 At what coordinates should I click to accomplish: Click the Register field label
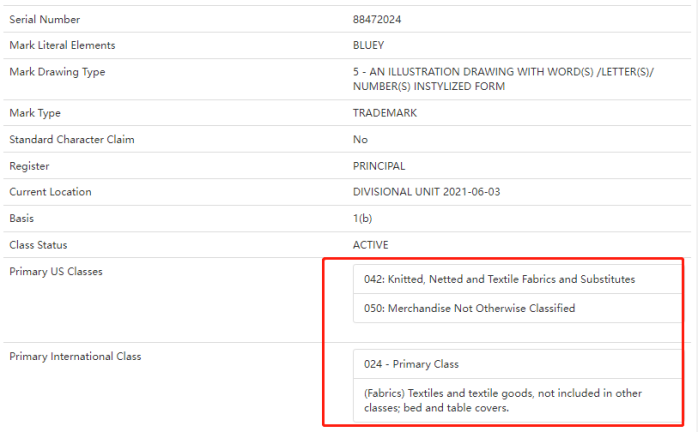click(29, 166)
